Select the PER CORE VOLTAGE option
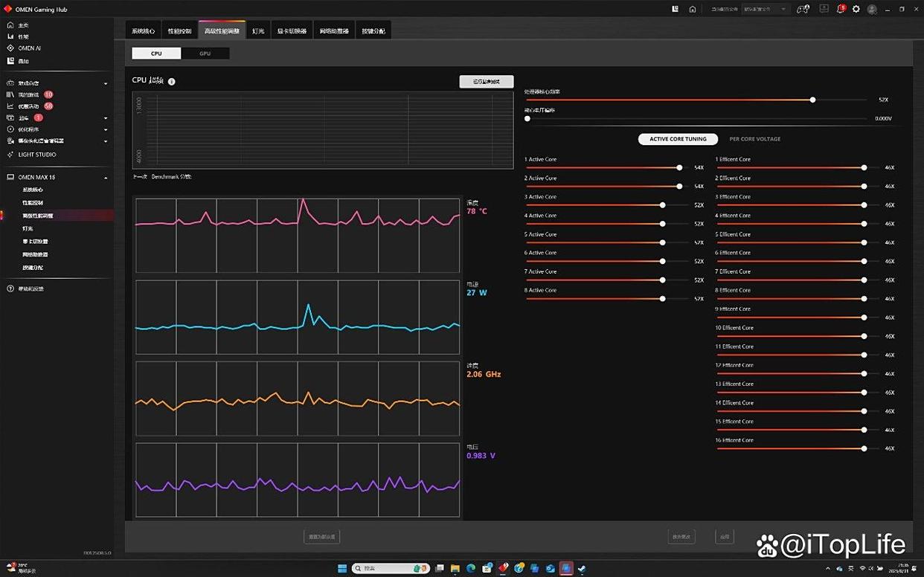924x577 pixels. pyautogui.click(x=754, y=139)
